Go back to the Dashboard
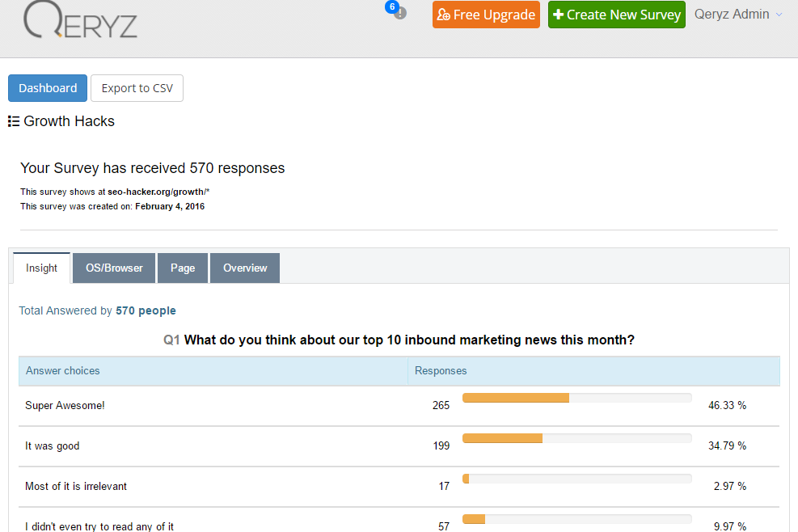The image size is (798, 532). [x=48, y=88]
